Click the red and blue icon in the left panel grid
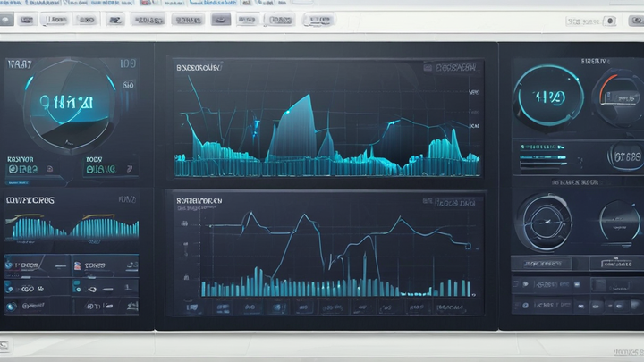The width and height of the screenshot is (644, 362). coord(77,266)
